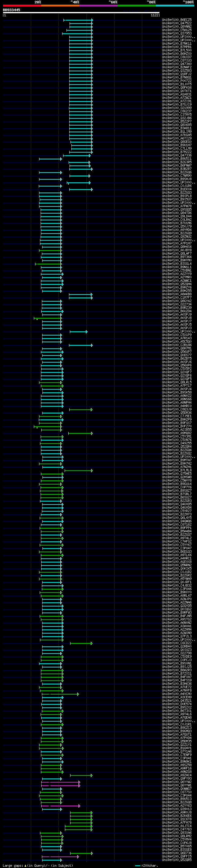Click hit label UniRef100_C8UID7
197x868 pixels.
(177, 57)
